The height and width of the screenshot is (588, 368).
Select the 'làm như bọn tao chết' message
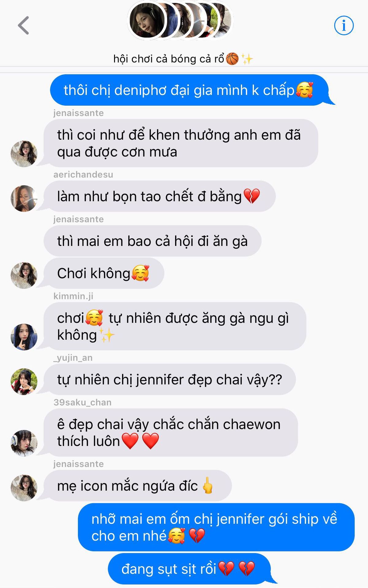pos(159,196)
